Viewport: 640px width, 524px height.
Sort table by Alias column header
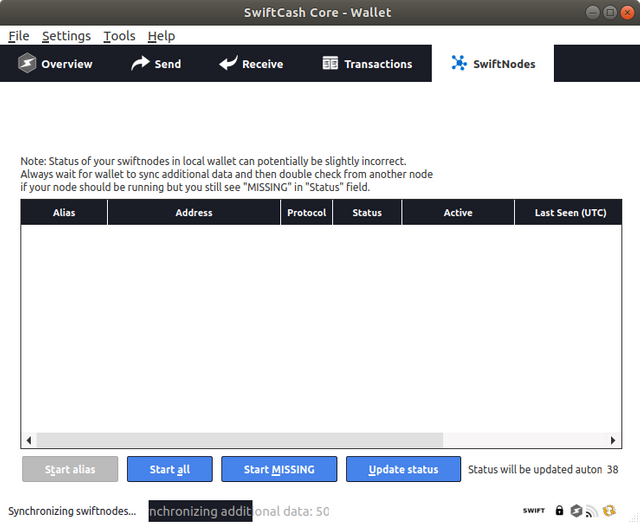coord(64,212)
